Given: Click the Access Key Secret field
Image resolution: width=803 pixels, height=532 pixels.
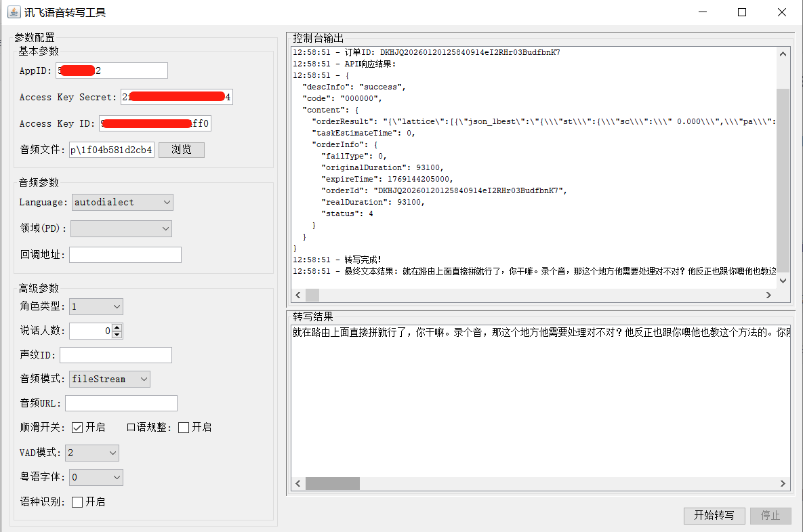Looking at the screenshot, I should (177, 97).
